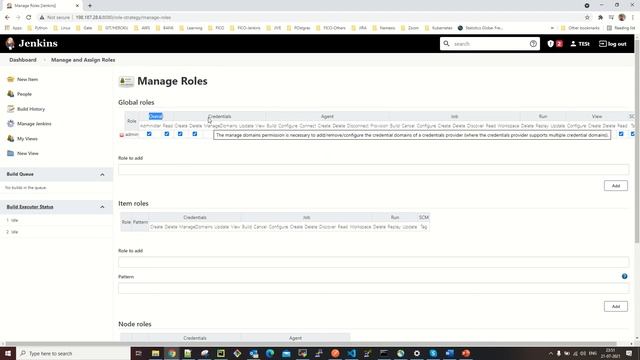The height and width of the screenshot is (360, 640).
Task: Show hidden system tray icons
Action: (550, 353)
